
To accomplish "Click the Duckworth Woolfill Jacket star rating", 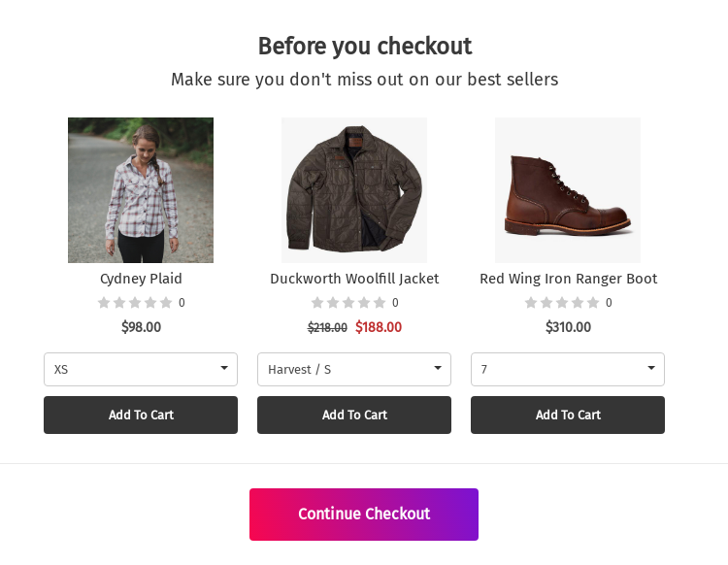I will click(348, 303).
